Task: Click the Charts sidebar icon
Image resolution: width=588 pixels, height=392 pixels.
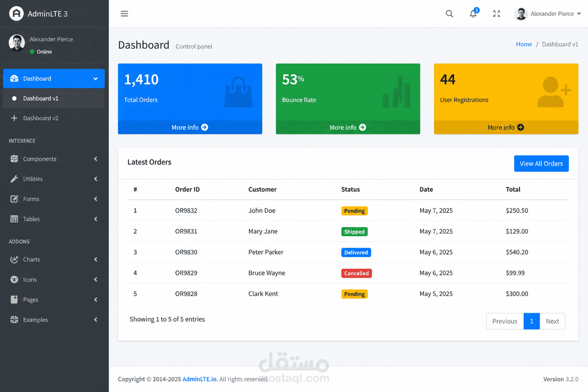Action: coord(14,260)
